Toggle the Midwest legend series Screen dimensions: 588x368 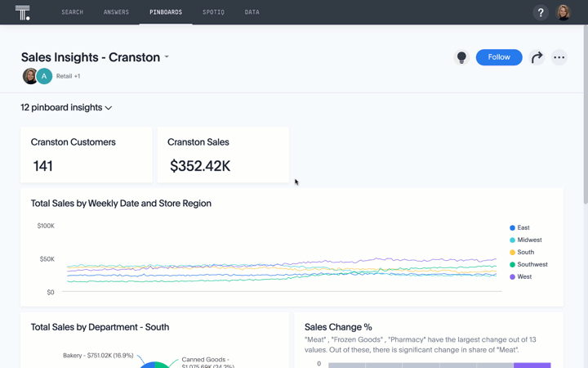point(526,240)
